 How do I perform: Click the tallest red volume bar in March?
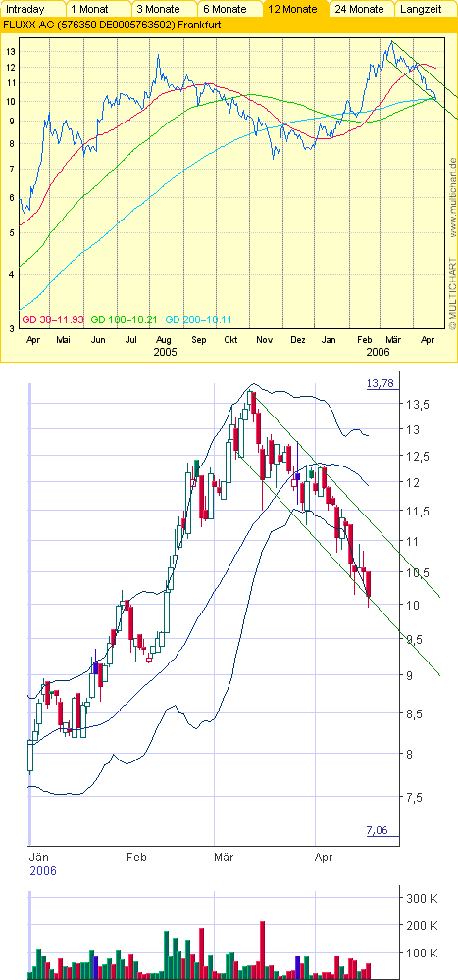tap(262, 950)
